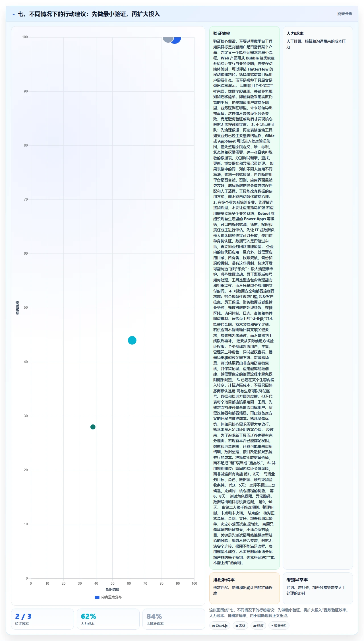Click the 验证效率 label under 2 / 3
This screenshot has height=641, width=364.
click(x=22, y=624)
